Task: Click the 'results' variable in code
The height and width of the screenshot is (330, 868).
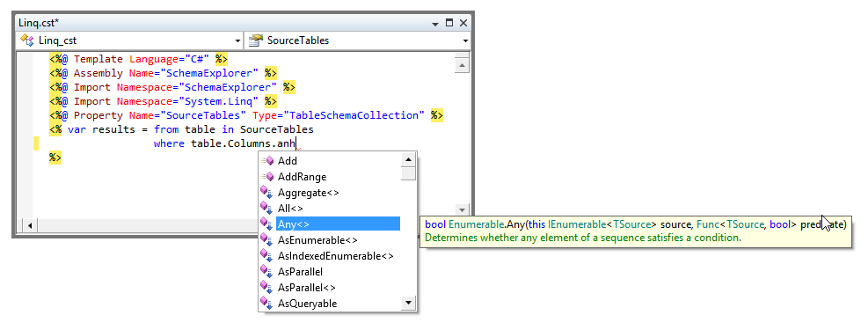Action: pyautogui.click(x=113, y=129)
